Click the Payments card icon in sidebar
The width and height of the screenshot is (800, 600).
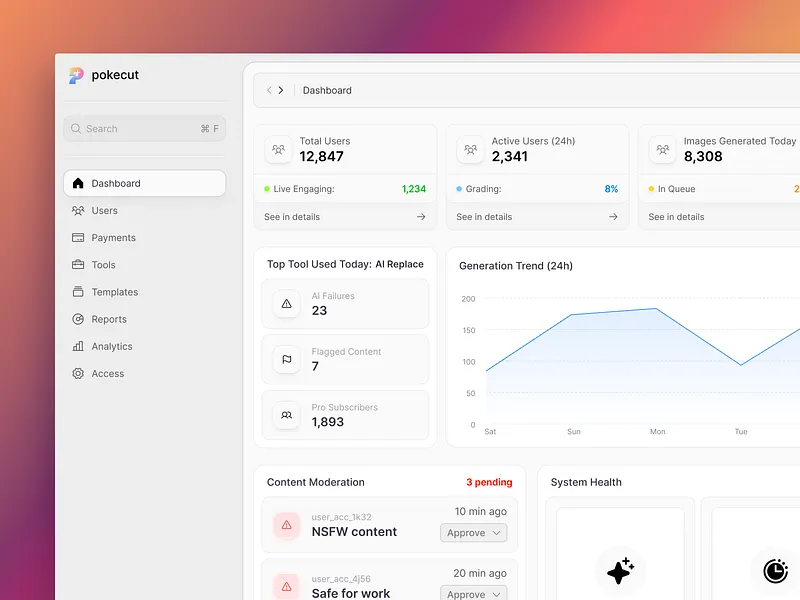click(x=77, y=238)
